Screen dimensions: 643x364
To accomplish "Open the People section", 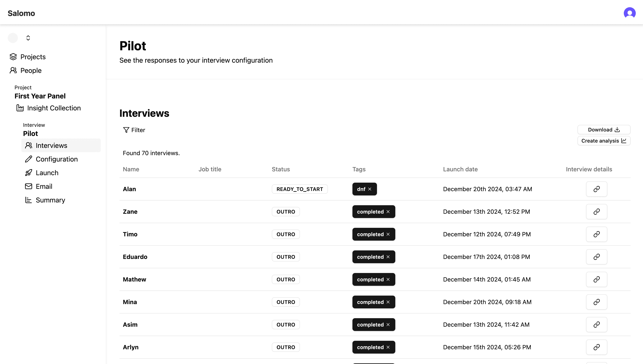I will click(x=31, y=71).
